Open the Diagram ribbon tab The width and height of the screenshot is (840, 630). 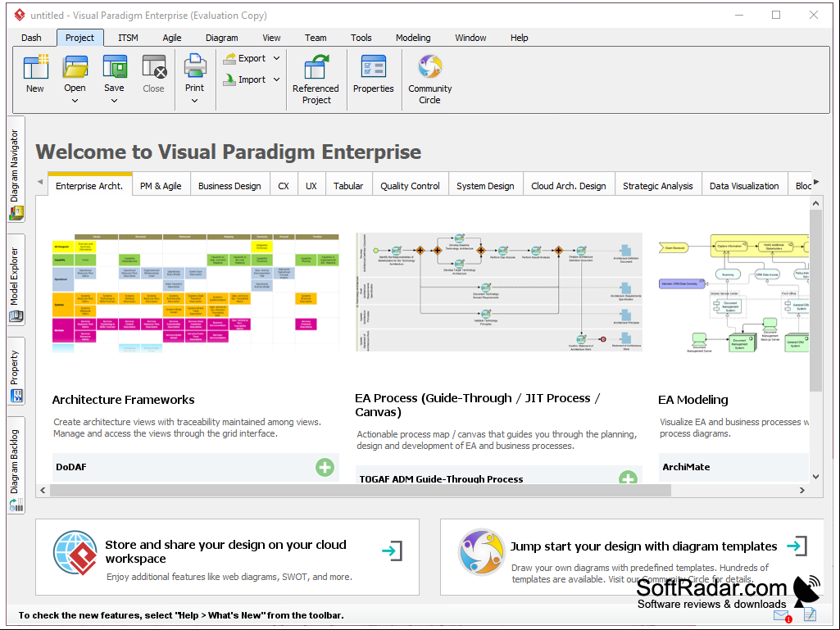[x=222, y=38]
